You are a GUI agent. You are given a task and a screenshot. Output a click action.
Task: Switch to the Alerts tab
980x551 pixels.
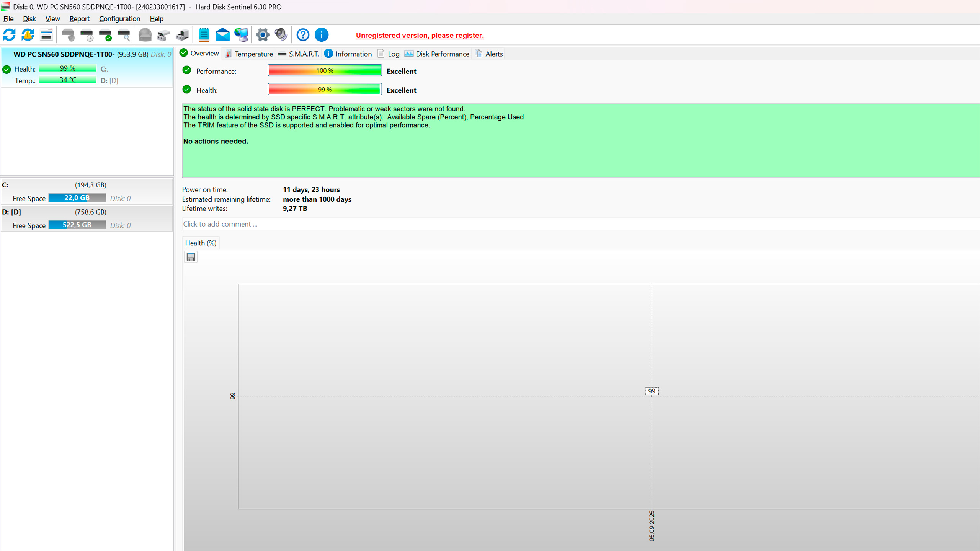489,54
